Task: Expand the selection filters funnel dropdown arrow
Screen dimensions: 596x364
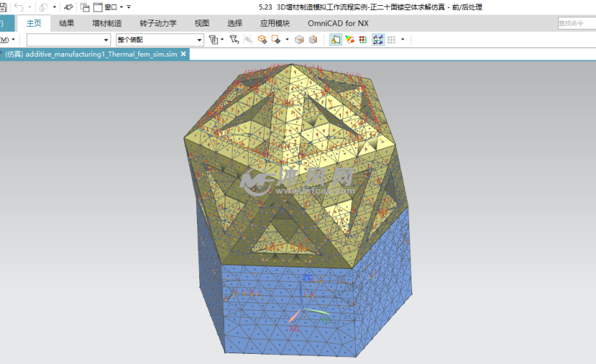Action: [222, 39]
